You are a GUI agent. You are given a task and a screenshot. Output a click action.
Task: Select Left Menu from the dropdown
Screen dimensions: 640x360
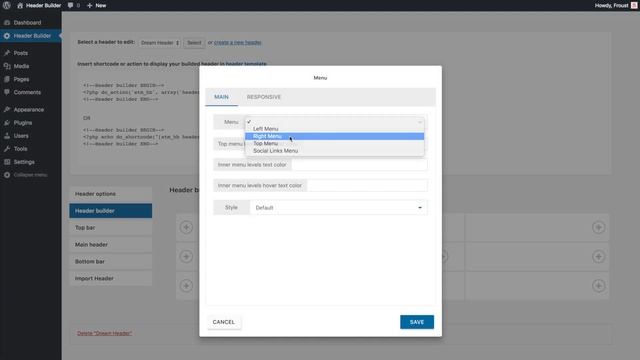[x=334, y=129]
